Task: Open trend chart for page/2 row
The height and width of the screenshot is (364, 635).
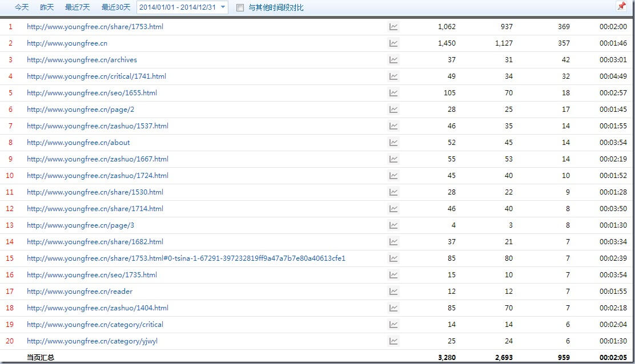Action: click(x=393, y=110)
